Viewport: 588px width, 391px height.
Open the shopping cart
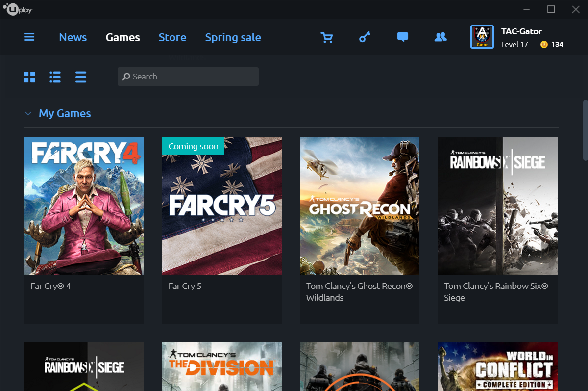point(326,37)
